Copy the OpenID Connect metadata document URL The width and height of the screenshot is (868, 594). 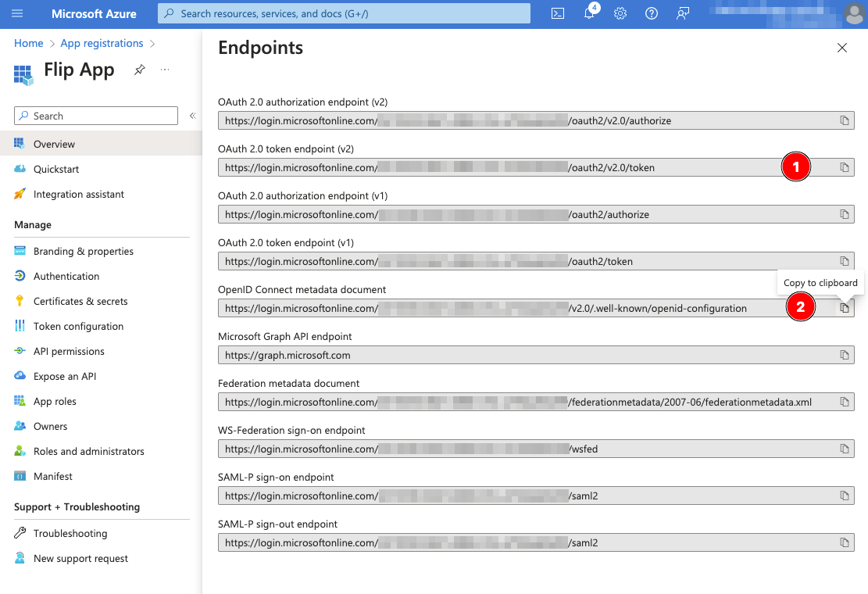point(844,307)
